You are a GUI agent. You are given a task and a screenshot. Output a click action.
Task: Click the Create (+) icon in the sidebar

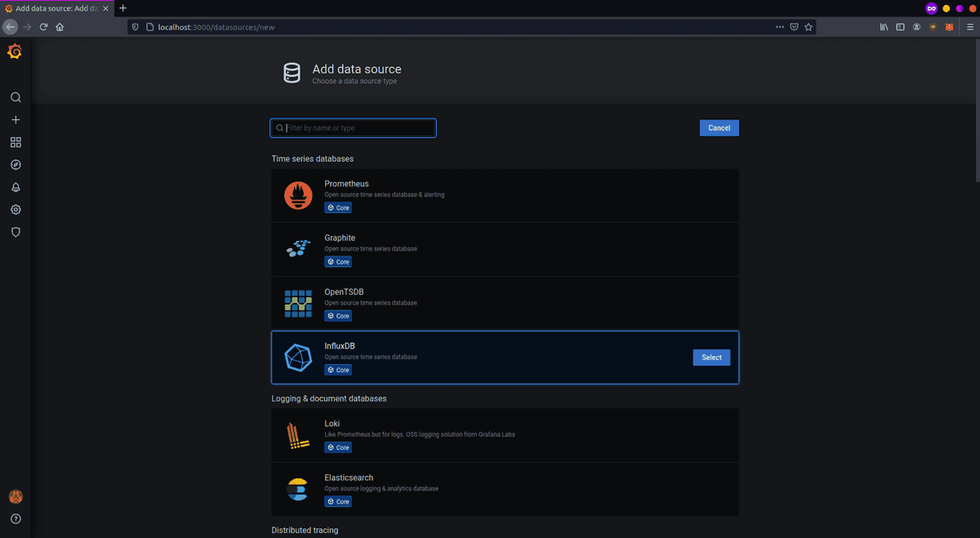(x=15, y=119)
